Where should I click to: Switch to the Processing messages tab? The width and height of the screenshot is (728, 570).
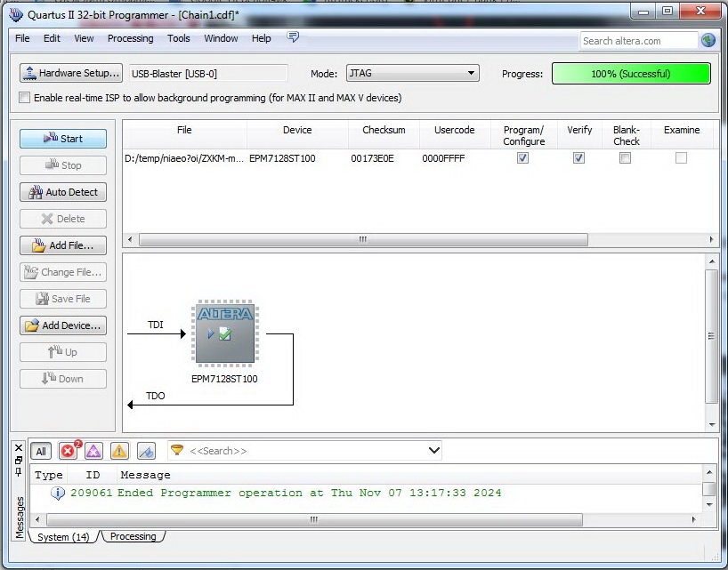[133, 536]
